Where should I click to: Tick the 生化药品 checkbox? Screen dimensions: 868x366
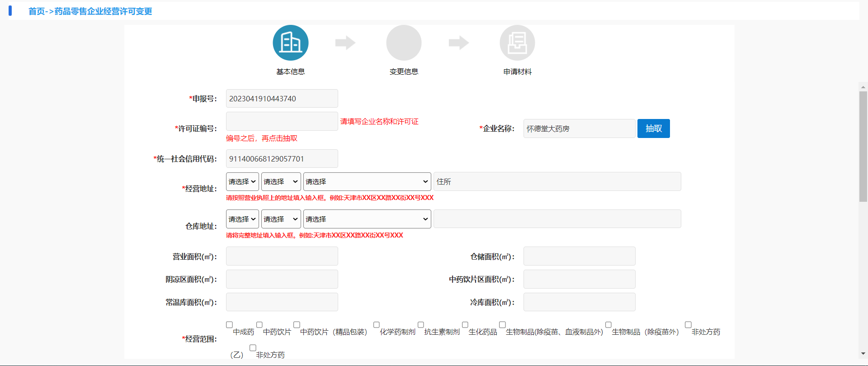465,325
